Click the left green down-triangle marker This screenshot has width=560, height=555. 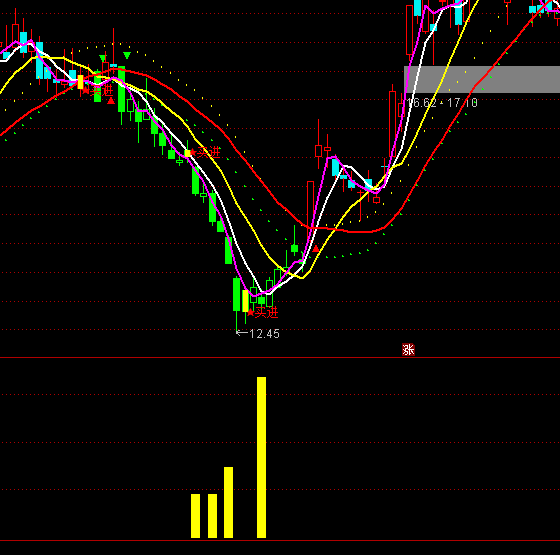103,58
